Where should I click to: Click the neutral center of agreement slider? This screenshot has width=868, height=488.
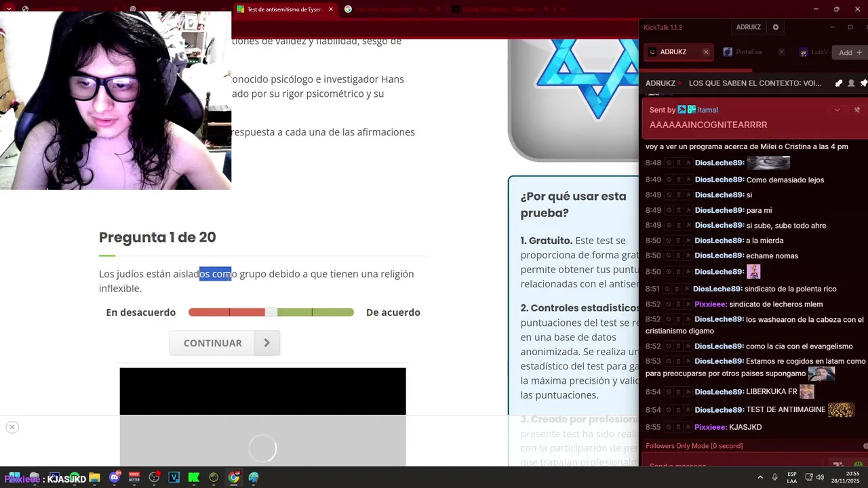[271, 312]
